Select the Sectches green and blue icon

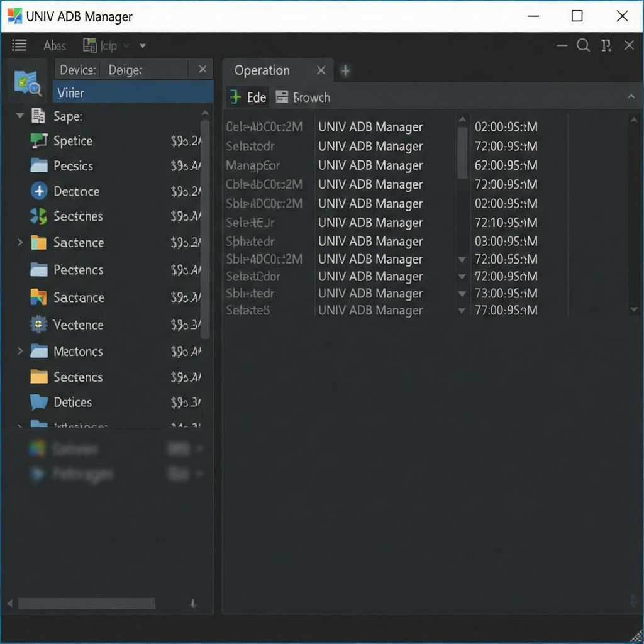click(38, 216)
